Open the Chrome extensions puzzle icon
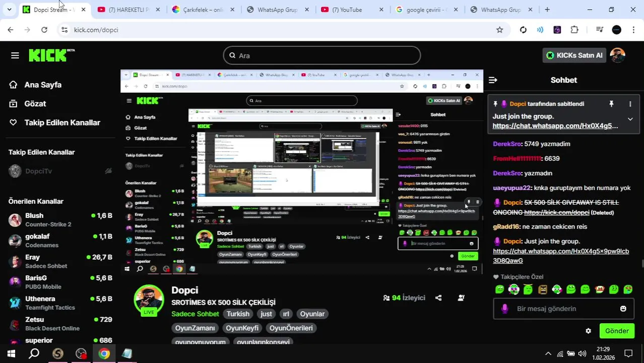 coord(574,30)
